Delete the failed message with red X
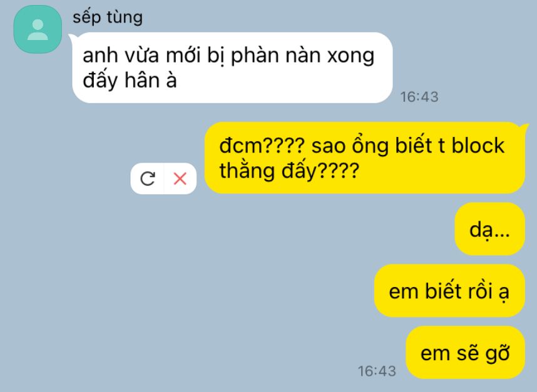The image size is (537, 392). (x=180, y=179)
